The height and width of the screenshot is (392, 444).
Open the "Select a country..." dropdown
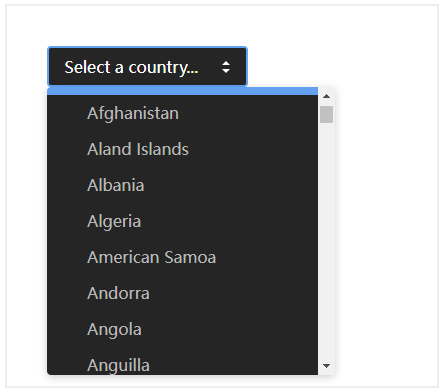tap(147, 67)
